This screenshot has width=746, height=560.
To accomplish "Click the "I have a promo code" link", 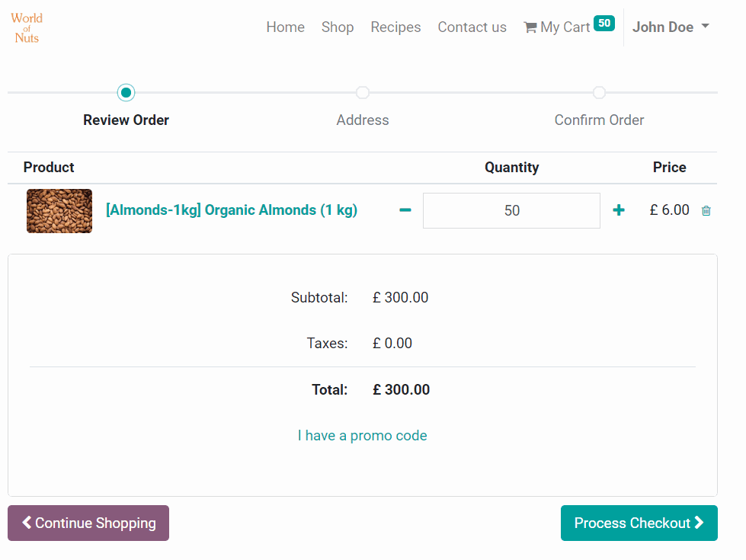I will [362, 436].
